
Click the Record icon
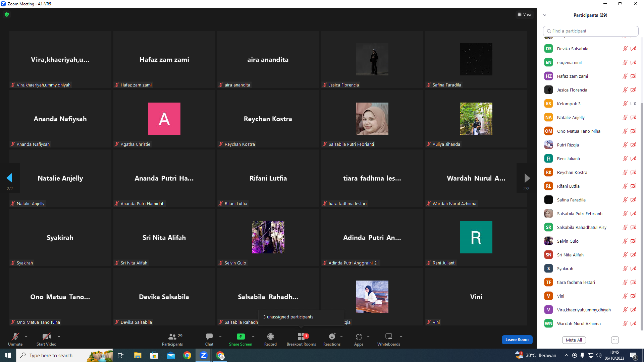click(270, 337)
